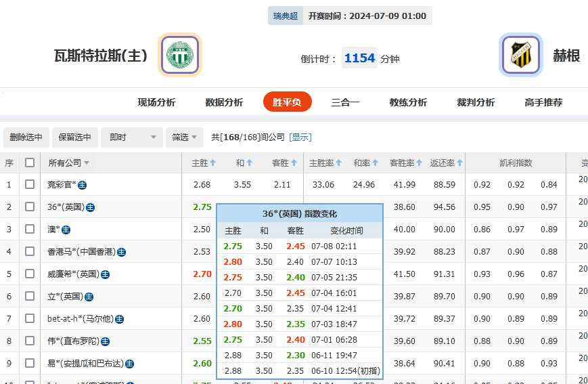
Task: Click the 保留选中 button
Action: (74, 137)
